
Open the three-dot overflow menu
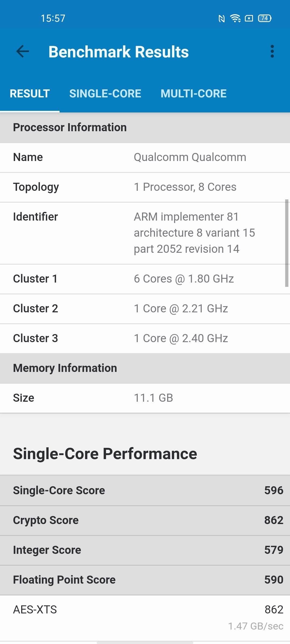(x=272, y=52)
